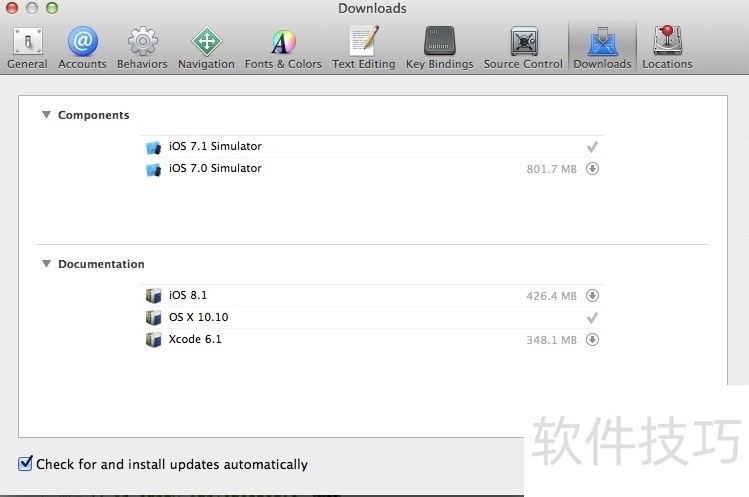749x497 pixels.
Task: Open the General preferences icon
Action: click(27, 41)
